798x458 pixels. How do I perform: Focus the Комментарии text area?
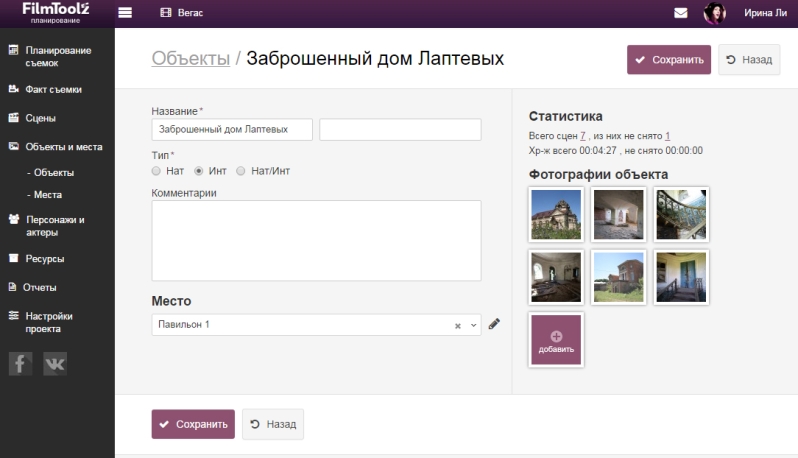tap(317, 240)
